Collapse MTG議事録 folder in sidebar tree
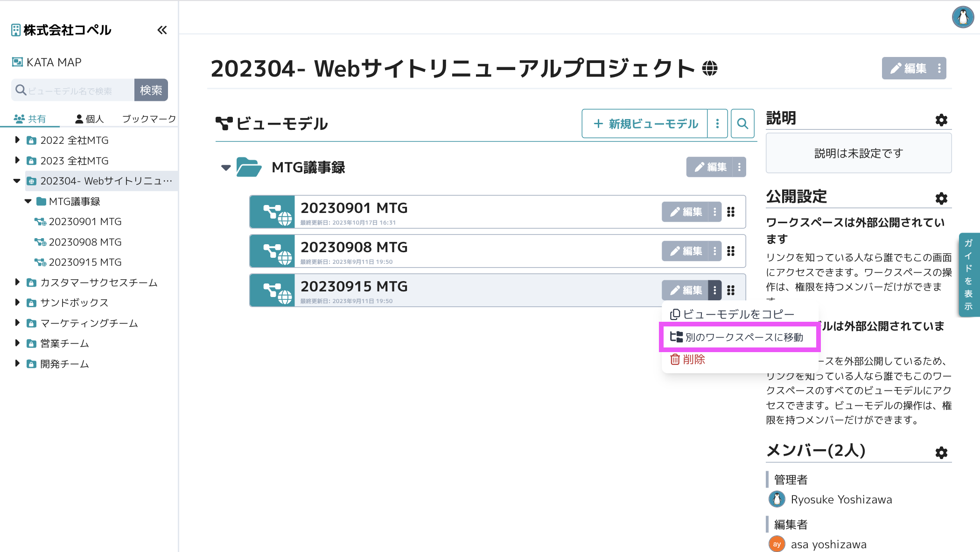Screen dimensions: 980x552 click(28, 201)
